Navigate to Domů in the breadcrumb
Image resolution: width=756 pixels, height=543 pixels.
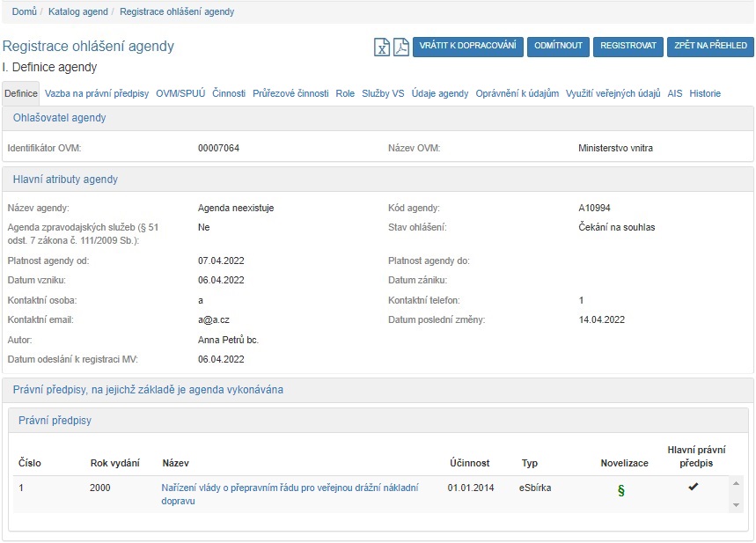pyautogui.click(x=24, y=11)
